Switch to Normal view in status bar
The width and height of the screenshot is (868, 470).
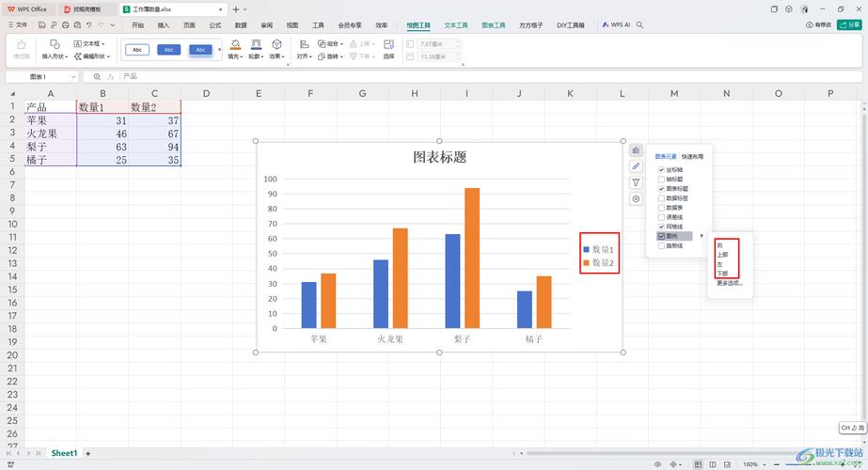point(698,464)
